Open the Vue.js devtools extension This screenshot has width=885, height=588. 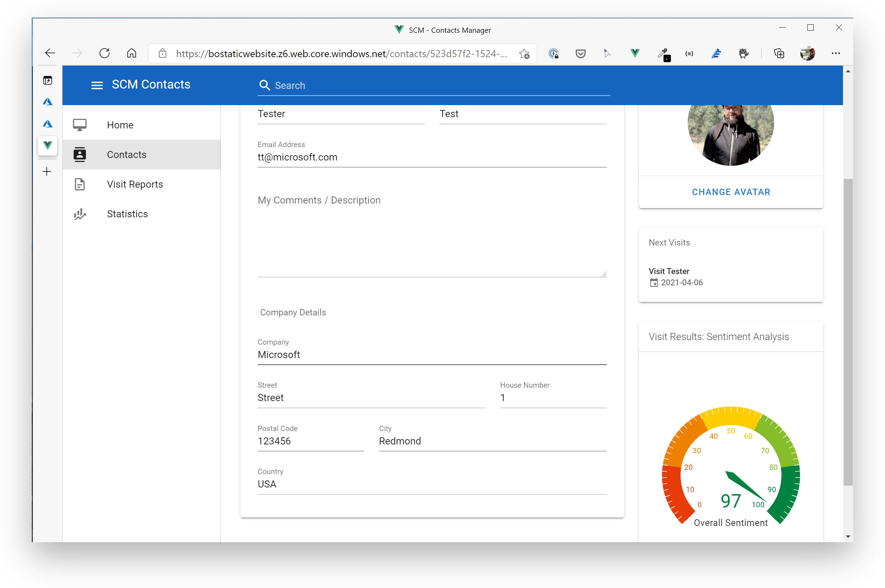click(x=634, y=53)
